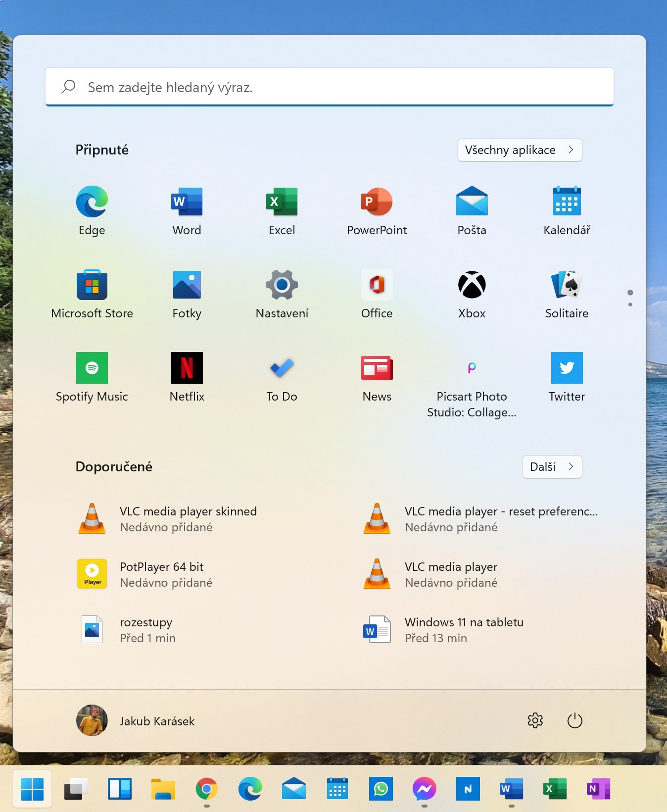667x812 pixels.
Task: Open the pinned Pošta mail app
Action: pyautogui.click(x=472, y=211)
